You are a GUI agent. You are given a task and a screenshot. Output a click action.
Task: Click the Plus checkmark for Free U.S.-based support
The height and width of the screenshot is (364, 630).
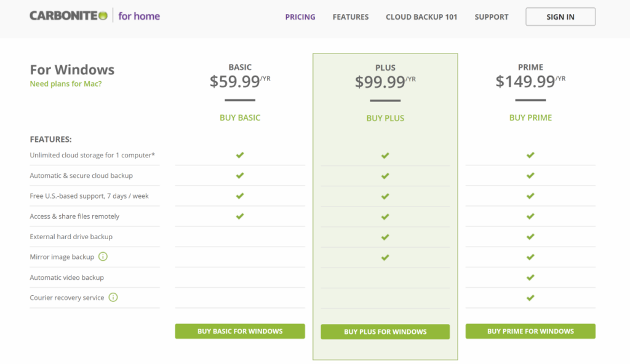point(385,196)
